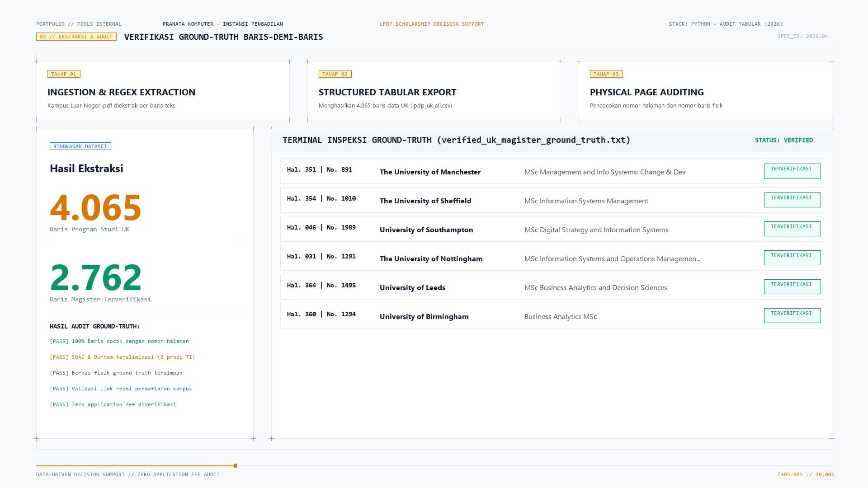Screen dimensions: 868x488
Task: Click 'STATUS: VERIFIED' in the terminal header
Action: (x=784, y=140)
